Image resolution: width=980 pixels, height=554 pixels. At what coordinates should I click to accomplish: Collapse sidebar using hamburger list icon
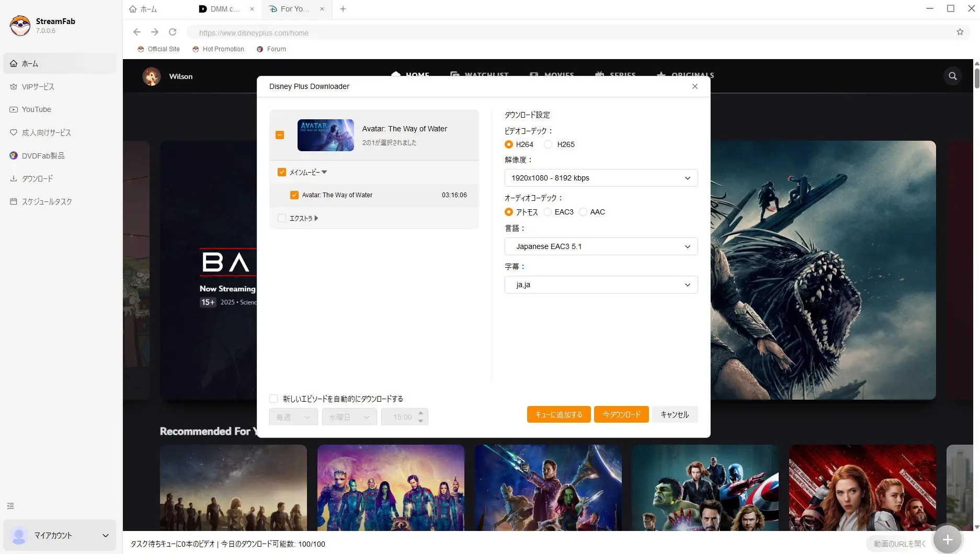(10, 506)
